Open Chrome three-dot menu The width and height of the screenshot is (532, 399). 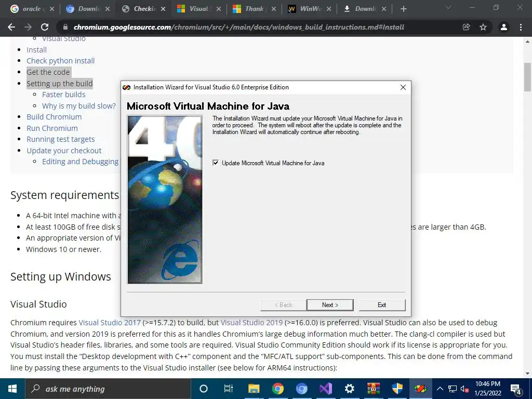521,27
